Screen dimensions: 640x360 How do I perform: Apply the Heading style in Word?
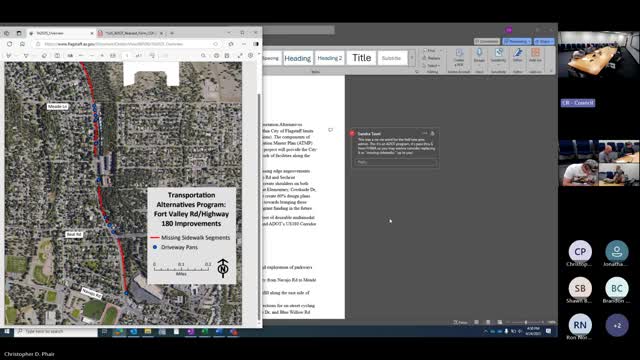[x=298, y=58]
